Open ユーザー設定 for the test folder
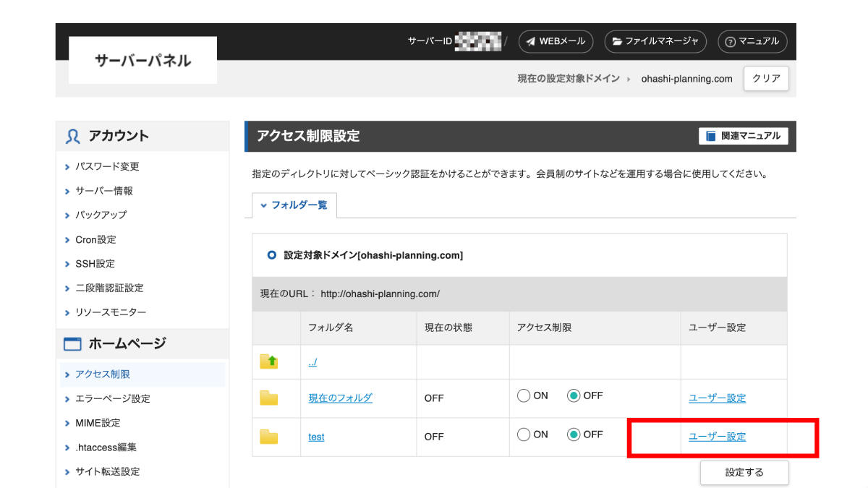868x488 pixels. [717, 436]
